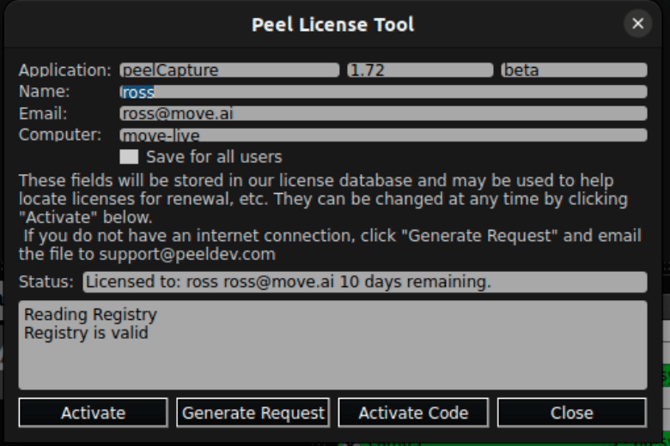Click the log area reading Registry is valid

[333, 345]
